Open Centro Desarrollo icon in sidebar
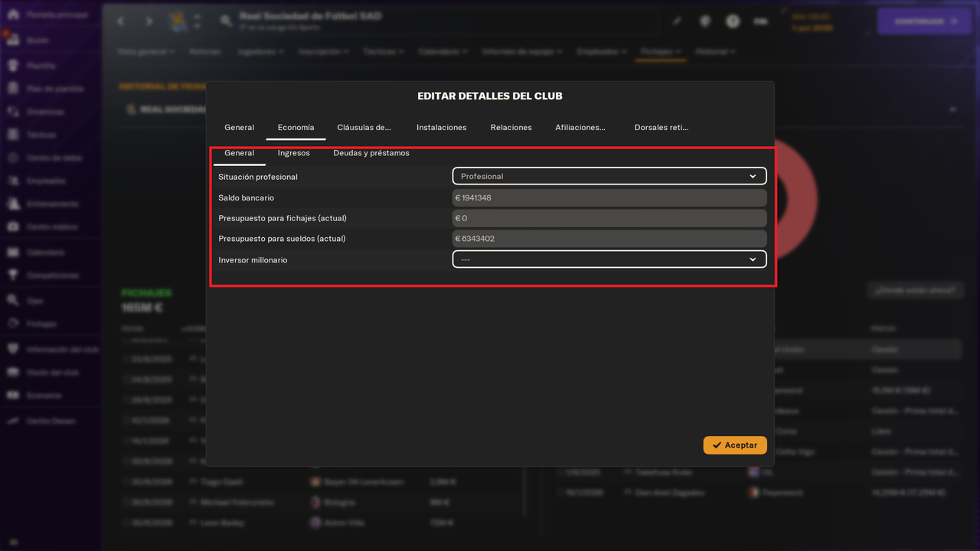Screen dimensions: 980x551 pos(13,421)
